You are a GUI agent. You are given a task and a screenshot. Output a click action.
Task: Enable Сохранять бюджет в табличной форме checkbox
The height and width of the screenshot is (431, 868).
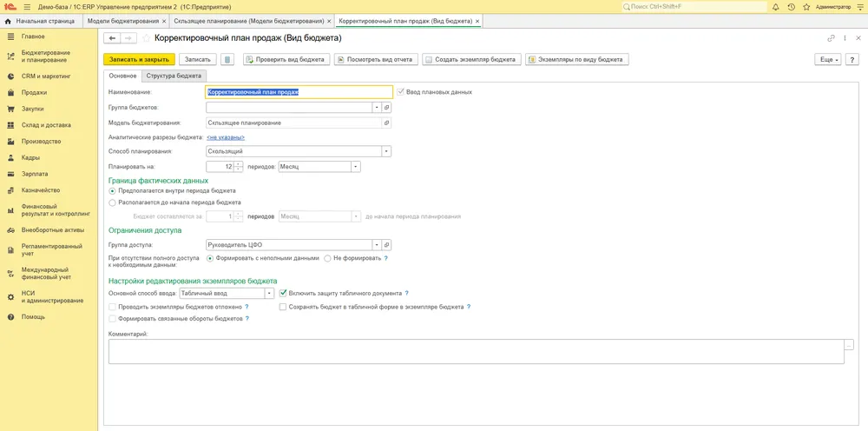point(283,307)
